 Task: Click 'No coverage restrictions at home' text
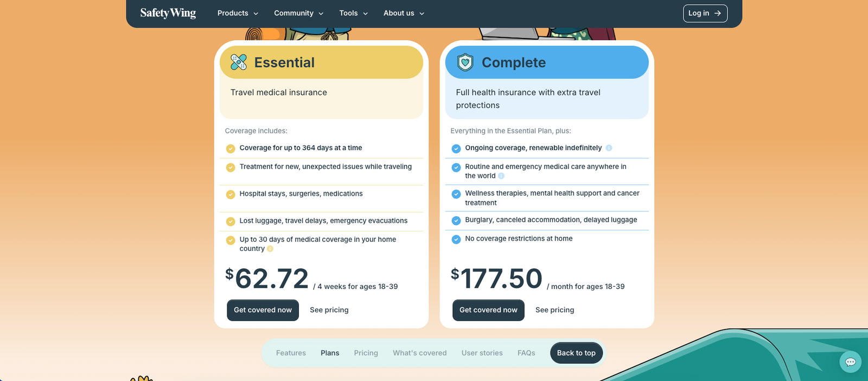(519, 238)
